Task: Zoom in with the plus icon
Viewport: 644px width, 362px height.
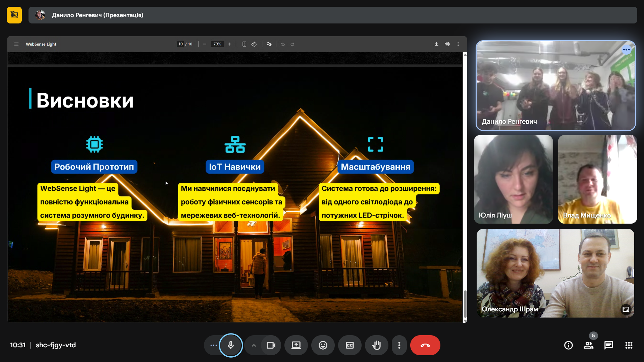Action: pos(230,44)
